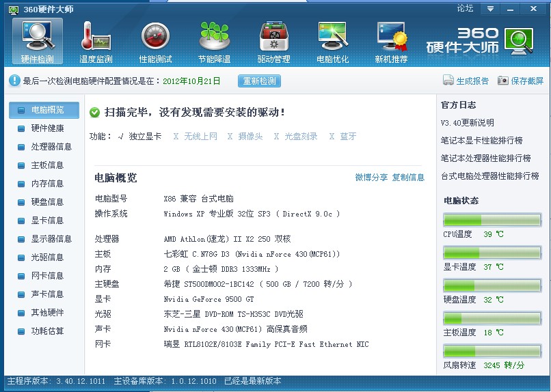Launch the 性能测试 gauge icon
Image resolution: width=551 pixels, height=392 pixels.
(x=155, y=41)
